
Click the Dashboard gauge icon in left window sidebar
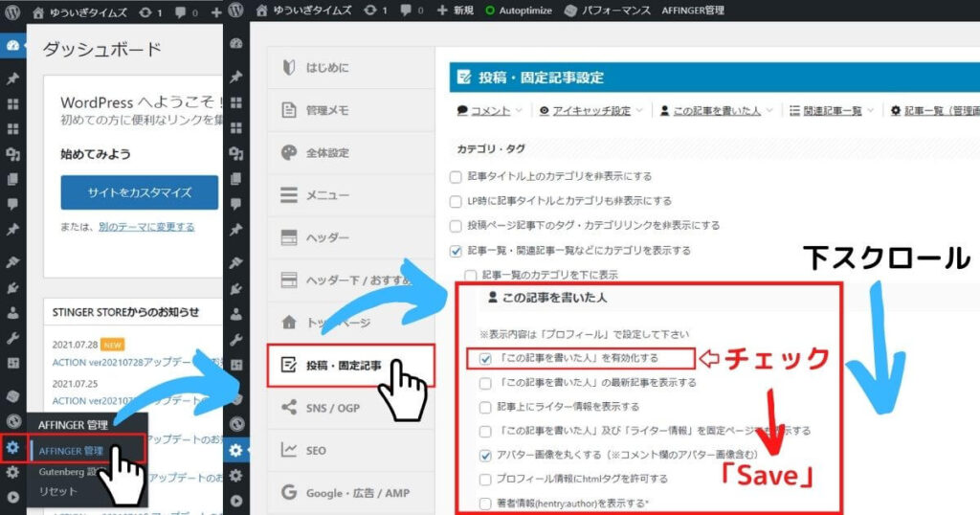pyautogui.click(x=12, y=46)
